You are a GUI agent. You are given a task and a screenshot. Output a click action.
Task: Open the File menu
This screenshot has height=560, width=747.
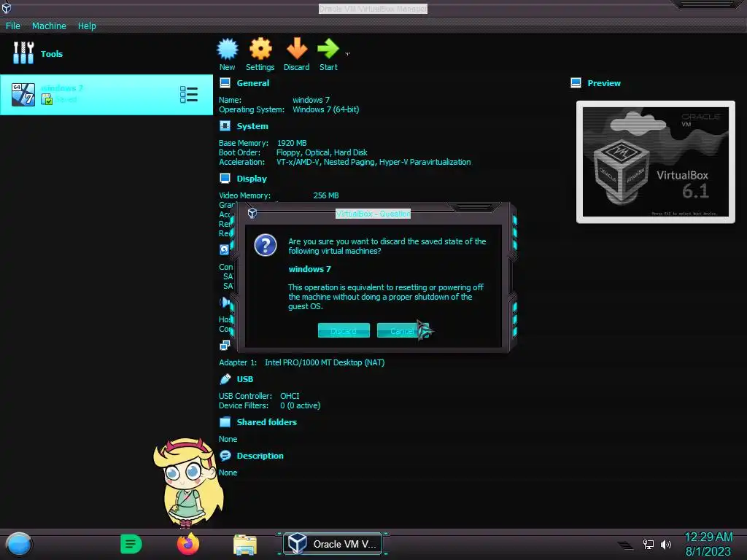[13, 26]
